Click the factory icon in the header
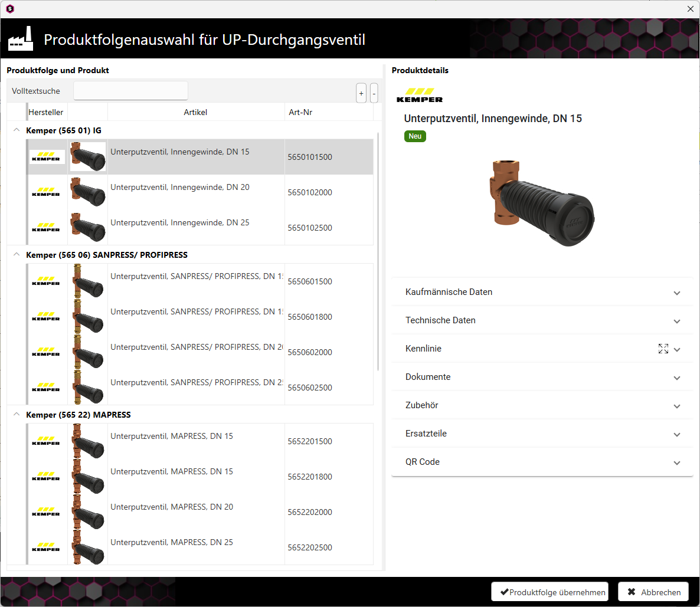700x607 pixels. [21, 39]
